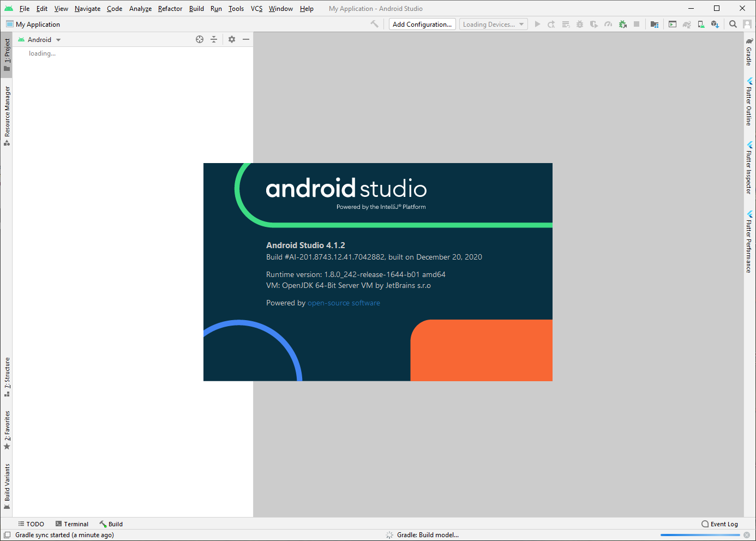Viewport: 756px width, 541px height.
Task: Open the Flutter Outline side tab
Action: pos(749,101)
